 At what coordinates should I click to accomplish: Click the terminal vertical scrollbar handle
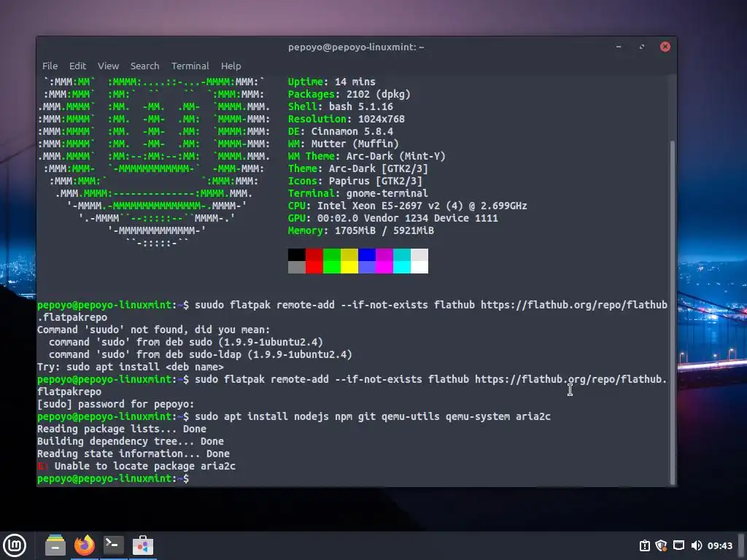(672, 312)
